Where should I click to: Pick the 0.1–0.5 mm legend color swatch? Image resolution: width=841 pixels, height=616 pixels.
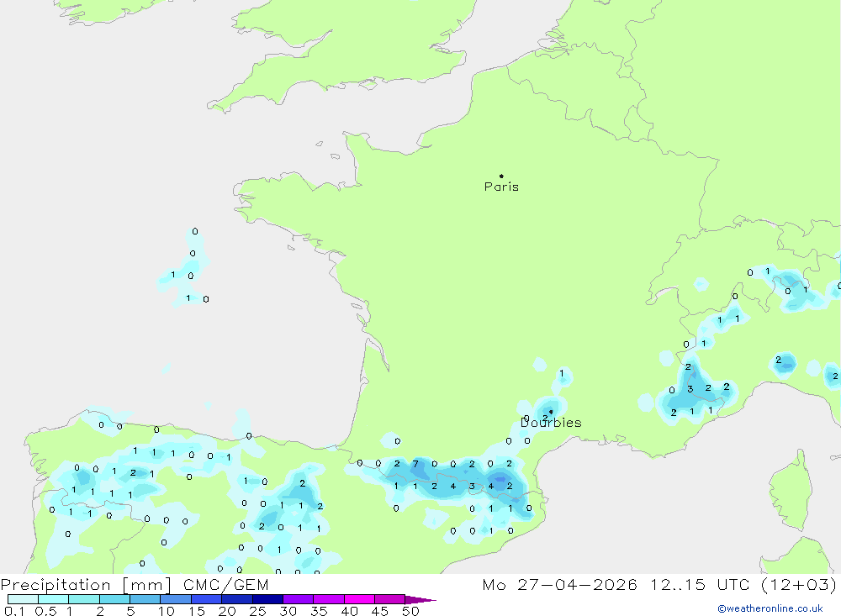(x=23, y=599)
